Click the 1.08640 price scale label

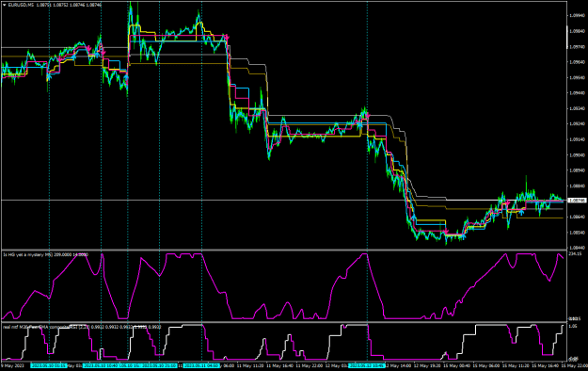pos(577,217)
